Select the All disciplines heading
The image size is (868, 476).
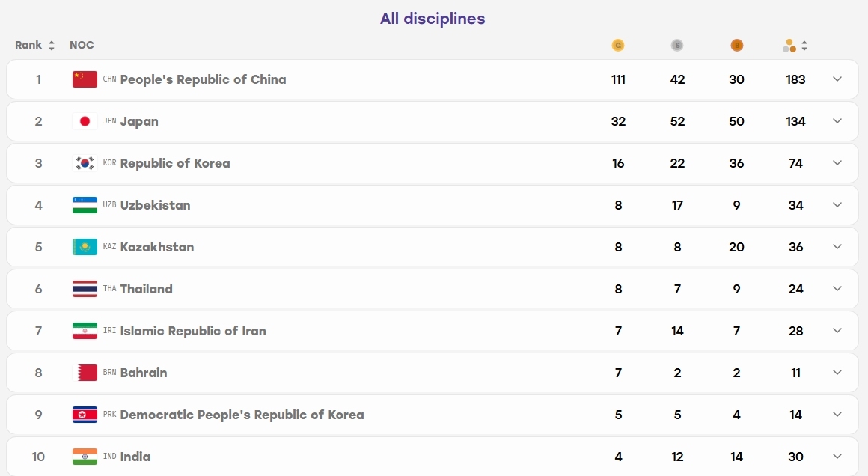point(433,19)
